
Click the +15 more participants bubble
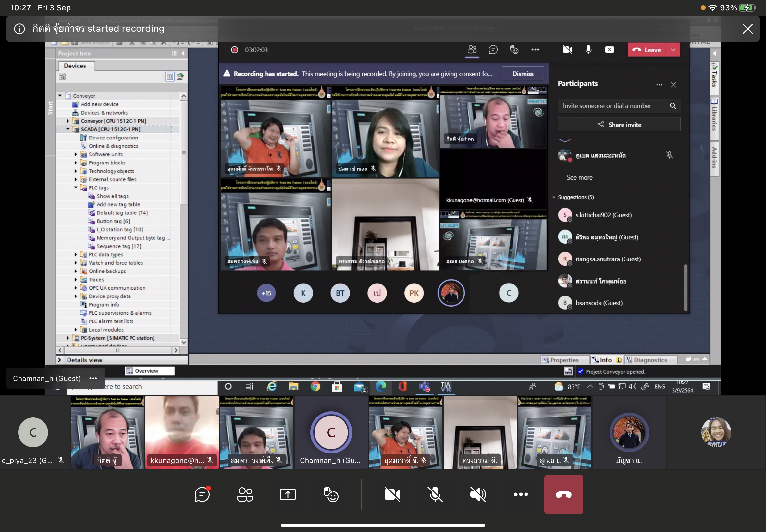pos(266,293)
